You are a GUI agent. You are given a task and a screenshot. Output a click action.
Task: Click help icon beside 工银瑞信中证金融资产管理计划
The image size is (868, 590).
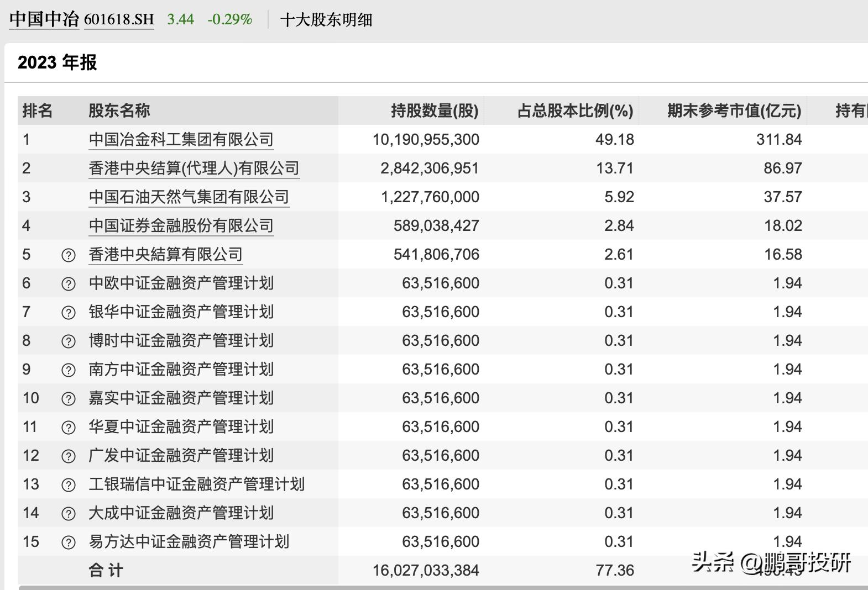coord(68,485)
